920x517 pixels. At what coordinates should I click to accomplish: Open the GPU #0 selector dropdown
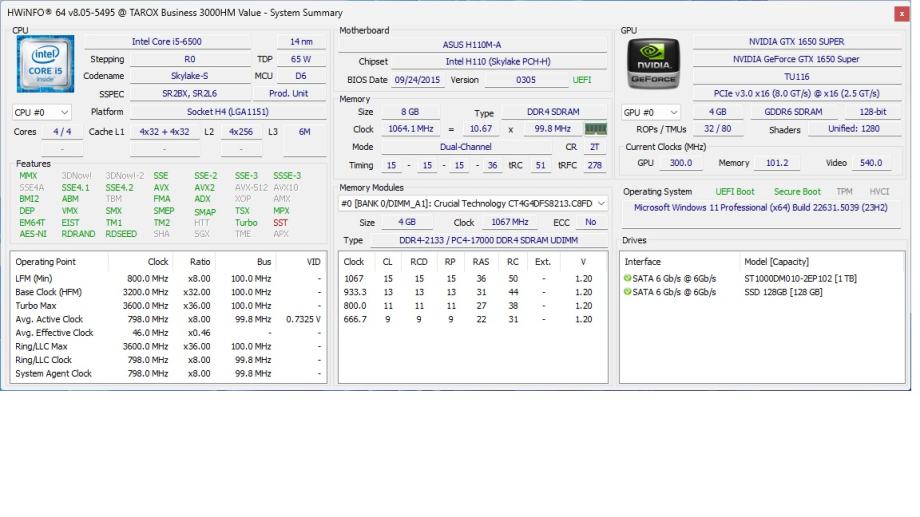point(651,112)
